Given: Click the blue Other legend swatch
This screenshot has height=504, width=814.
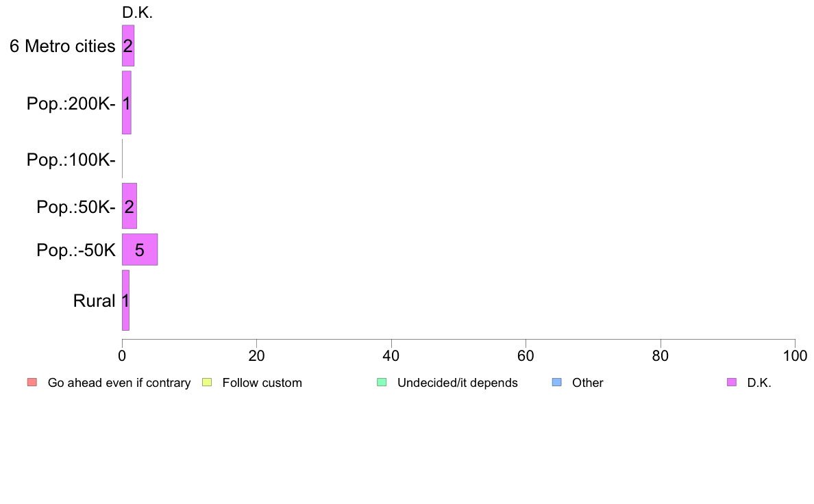Looking at the screenshot, I should click(x=556, y=383).
